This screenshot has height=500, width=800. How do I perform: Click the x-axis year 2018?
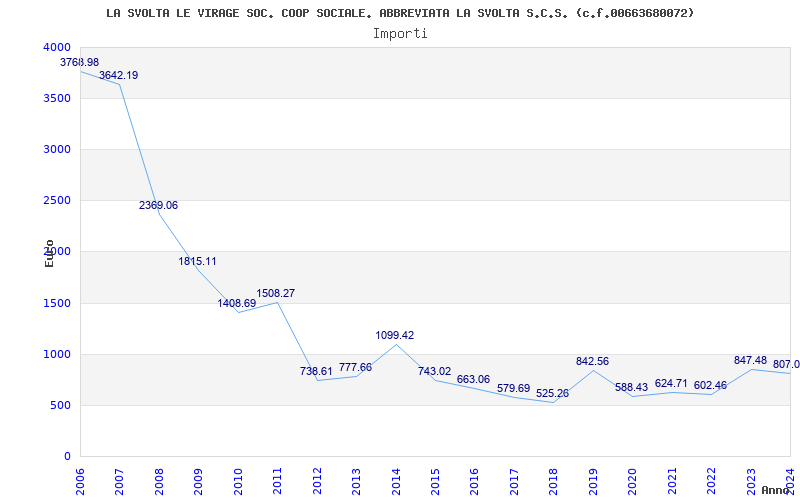point(553,481)
